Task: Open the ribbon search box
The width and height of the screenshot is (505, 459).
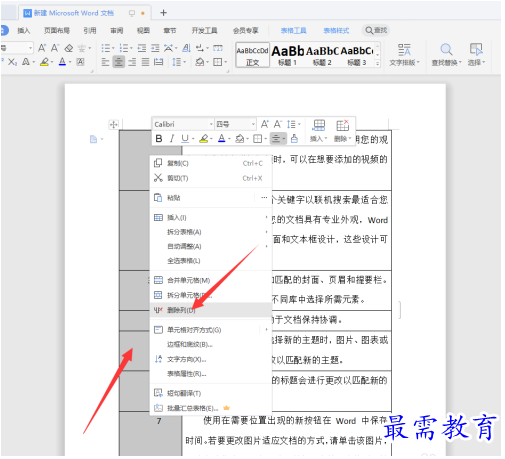Action: 376,30
